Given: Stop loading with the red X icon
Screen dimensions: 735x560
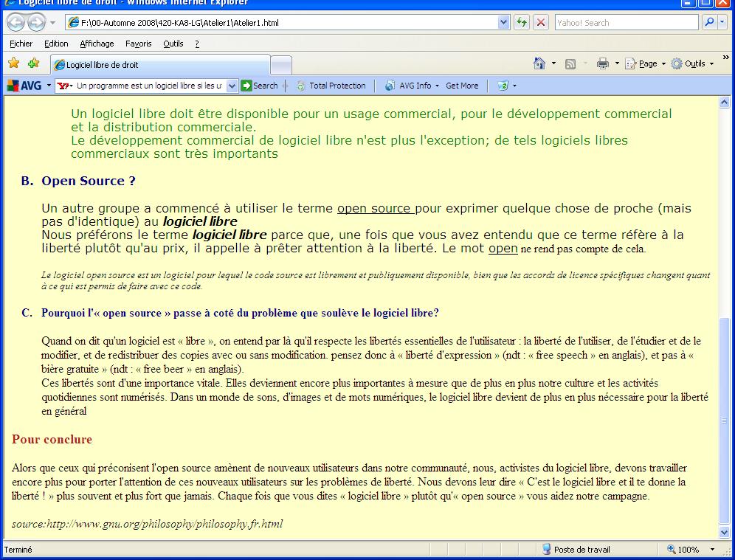Looking at the screenshot, I should point(541,22).
